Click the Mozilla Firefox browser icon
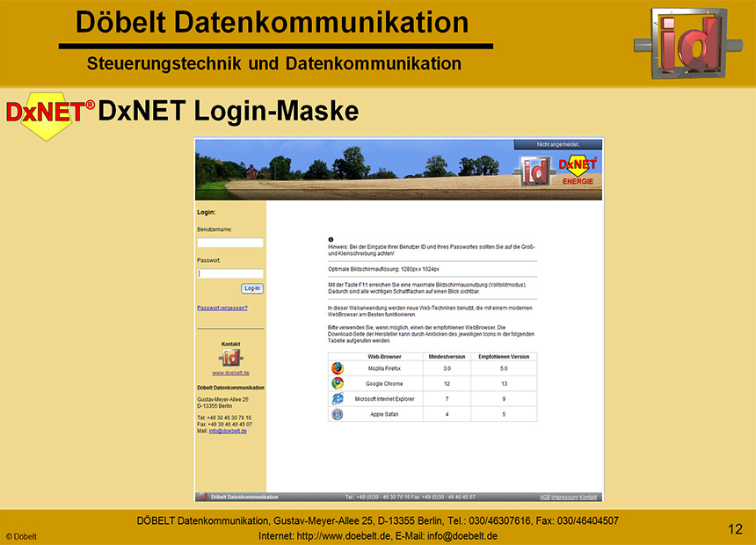 [338, 368]
